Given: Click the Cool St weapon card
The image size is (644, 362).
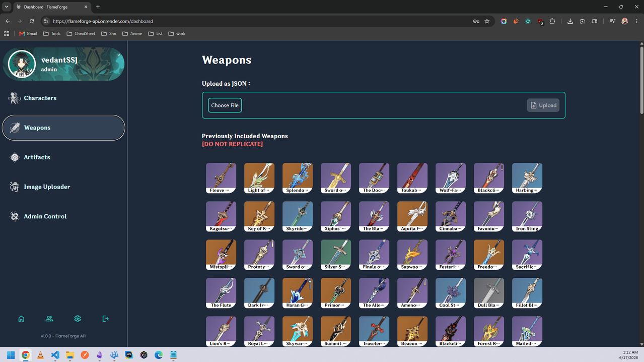Looking at the screenshot, I should coord(451,293).
